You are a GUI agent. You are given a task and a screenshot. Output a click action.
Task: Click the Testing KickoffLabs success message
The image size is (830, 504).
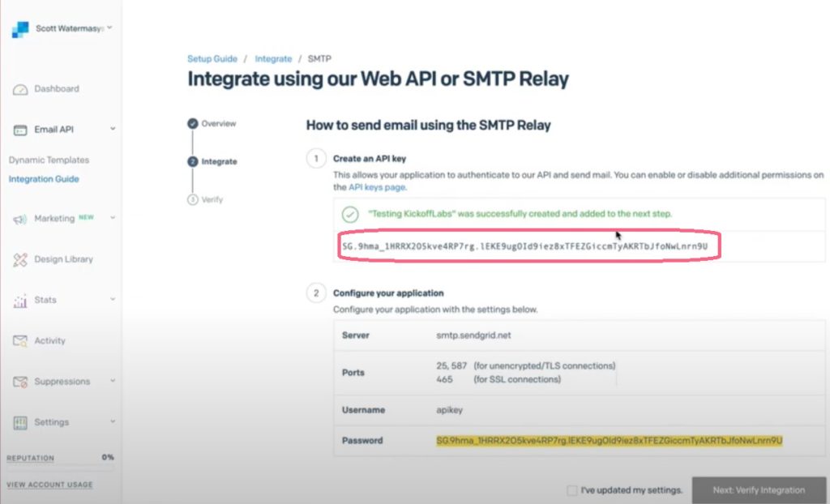pos(520,214)
